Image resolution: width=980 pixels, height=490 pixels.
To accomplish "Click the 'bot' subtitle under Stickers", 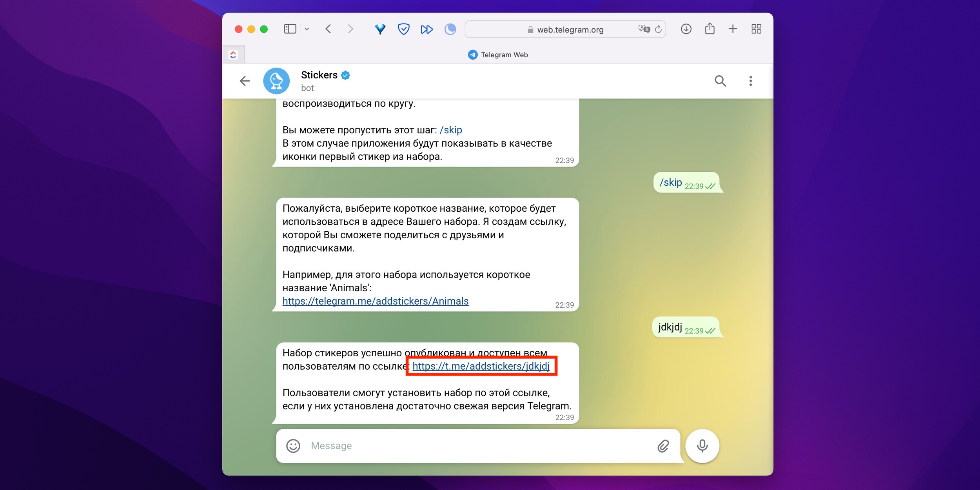I will tap(307, 88).
